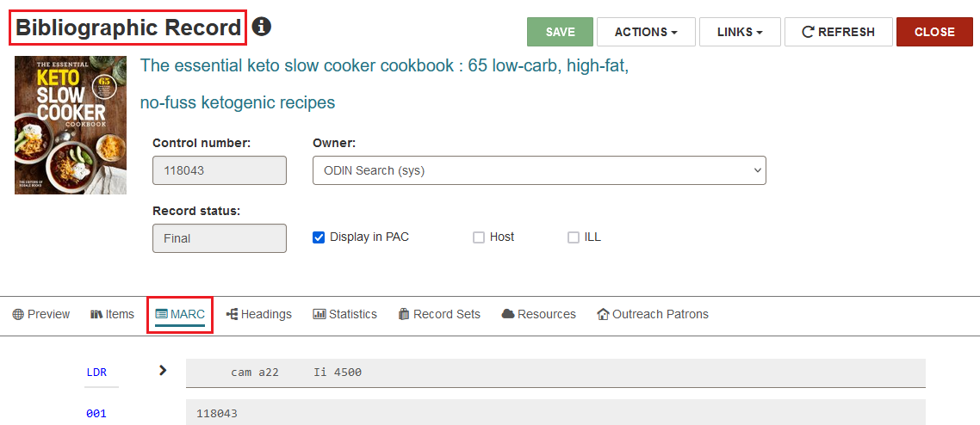Viewport: 980px width, 425px height.
Task: Click the green Save button
Action: [x=560, y=32]
